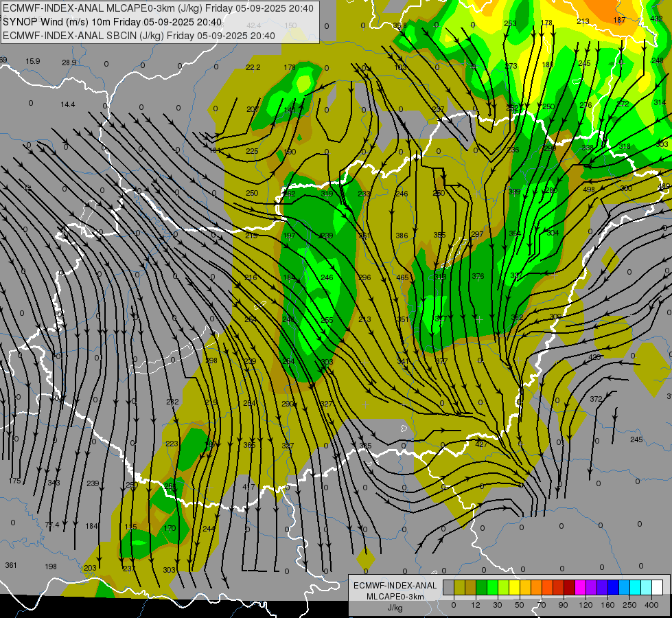Viewport: 672px width, 618px height.
Task: Click the map value '351'
Action: (x=403, y=319)
